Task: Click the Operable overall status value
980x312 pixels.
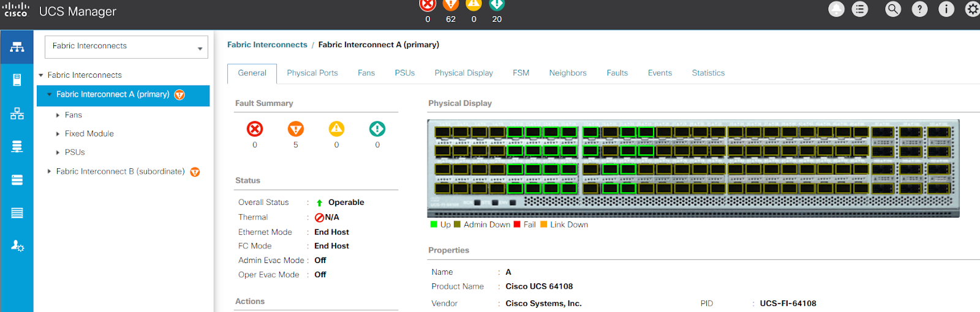Action: click(x=346, y=202)
